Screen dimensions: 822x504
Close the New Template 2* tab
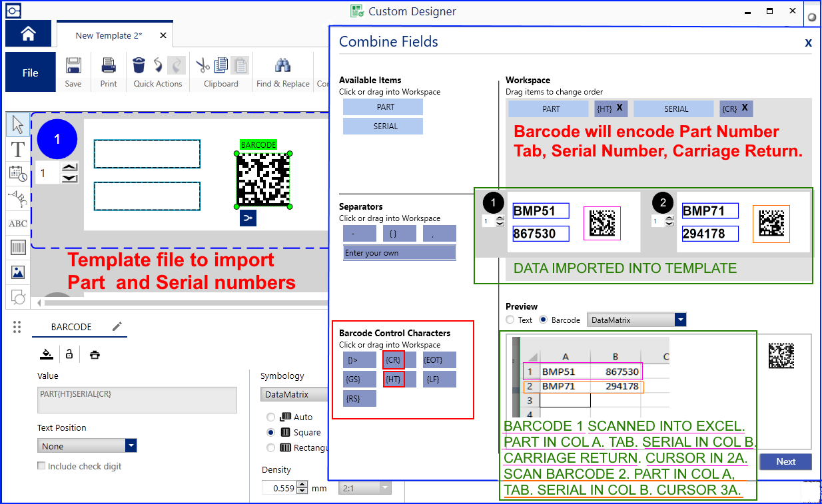coord(164,35)
